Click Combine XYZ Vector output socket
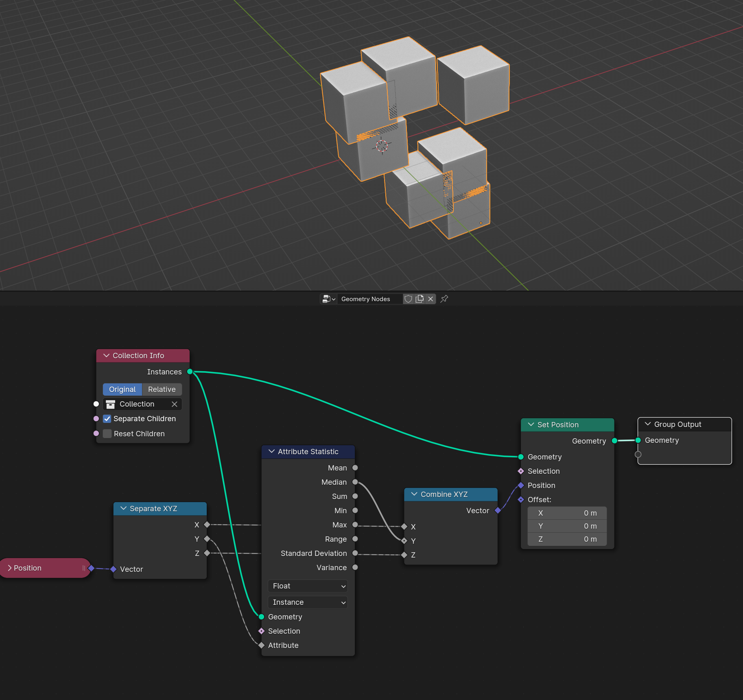 click(498, 511)
